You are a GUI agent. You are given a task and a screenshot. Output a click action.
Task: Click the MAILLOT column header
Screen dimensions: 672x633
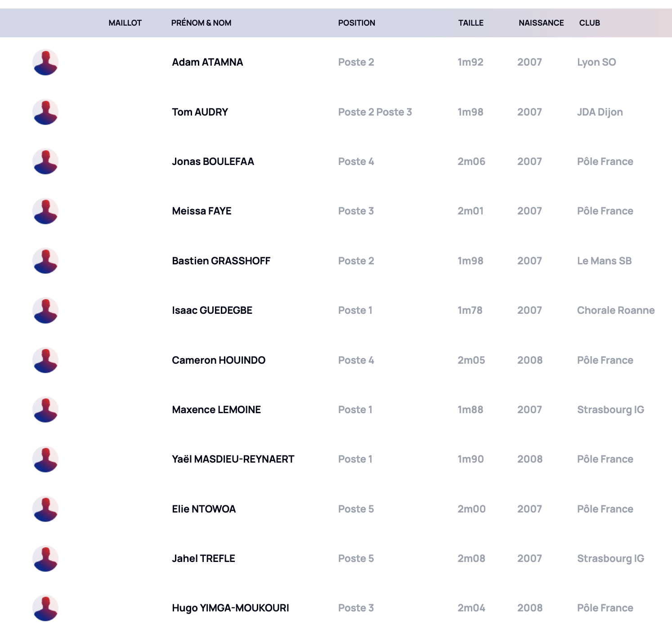[x=125, y=23]
